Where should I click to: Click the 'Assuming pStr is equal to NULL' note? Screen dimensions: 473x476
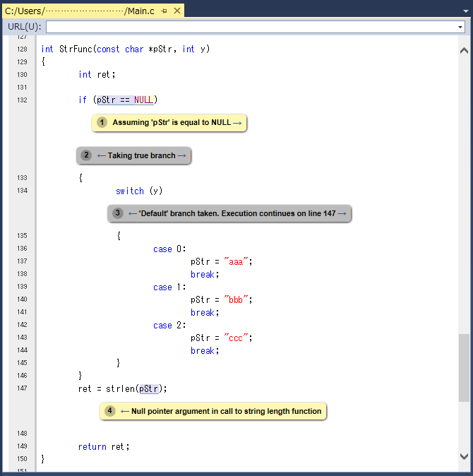171,123
